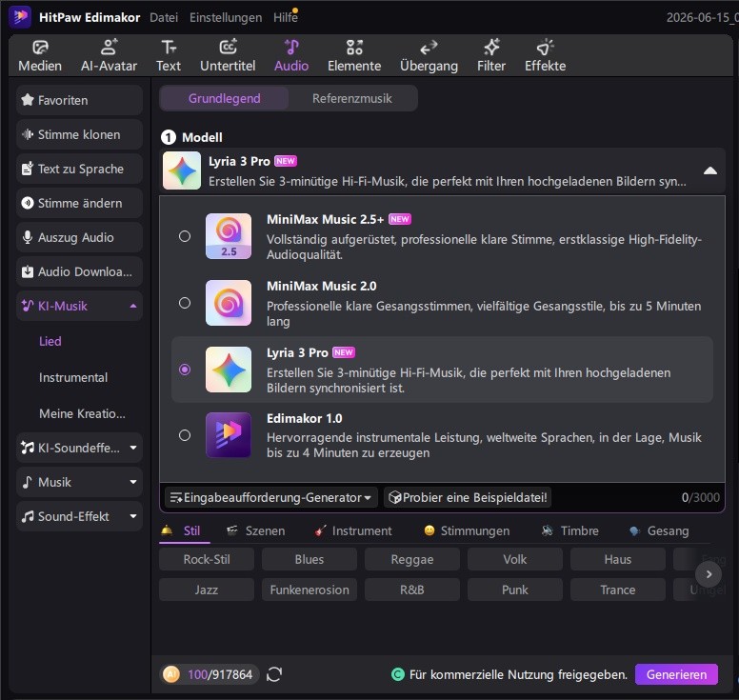Image resolution: width=739 pixels, height=700 pixels.
Task: Open the Einstellungen menu
Action: click(x=226, y=17)
